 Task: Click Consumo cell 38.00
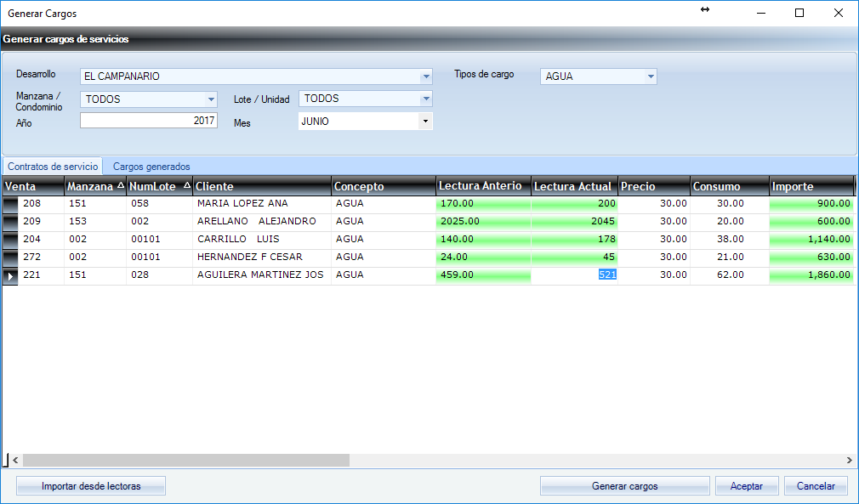730,239
